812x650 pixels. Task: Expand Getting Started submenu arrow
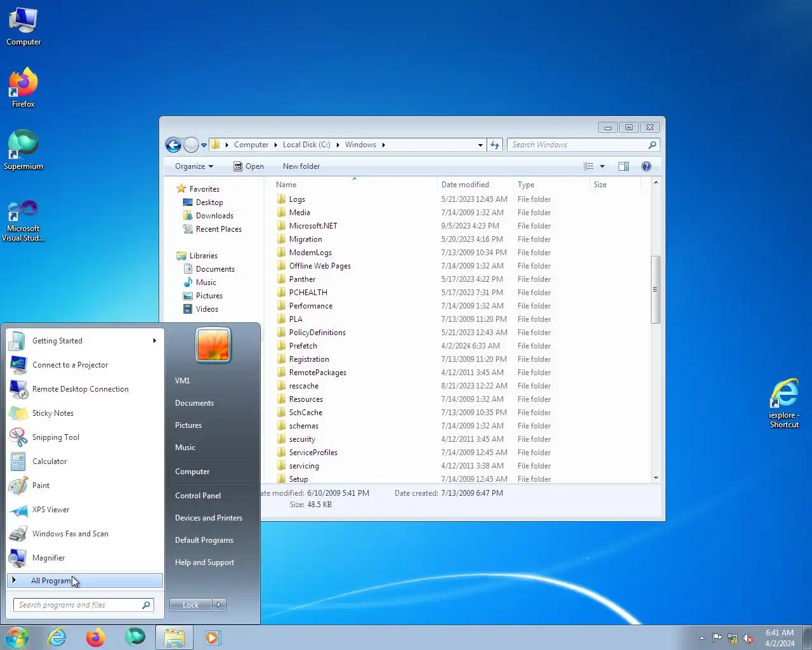click(x=154, y=341)
